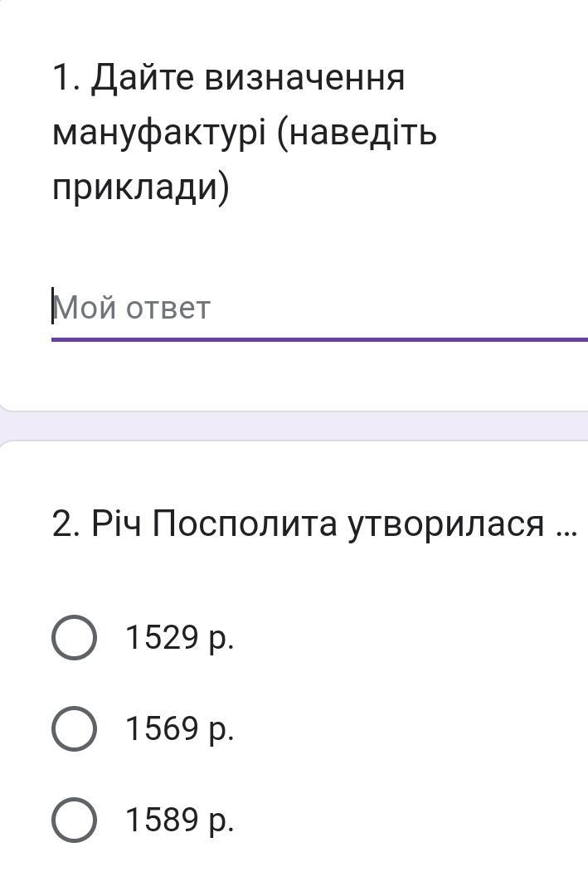
Task: Click the "1569 р." answer label text
Action: tap(180, 728)
